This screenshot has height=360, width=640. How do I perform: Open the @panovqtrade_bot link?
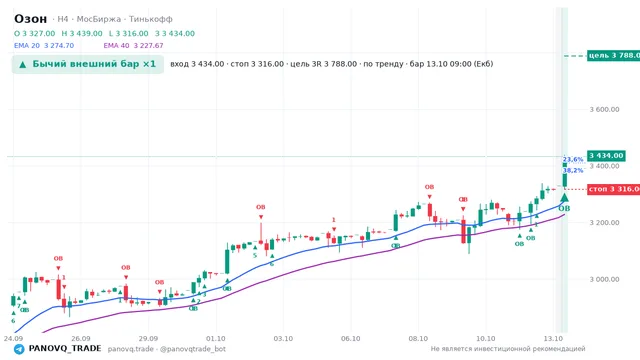[x=193, y=349]
